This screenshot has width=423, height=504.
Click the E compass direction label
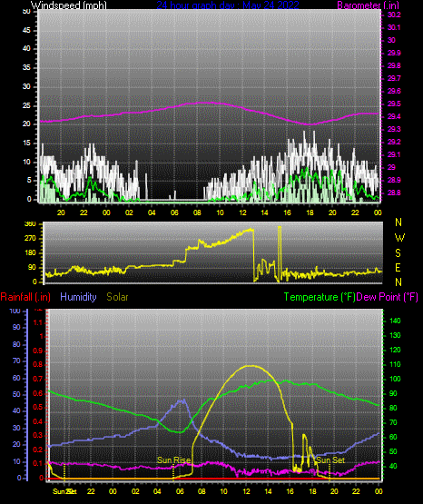pyautogui.click(x=398, y=267)
